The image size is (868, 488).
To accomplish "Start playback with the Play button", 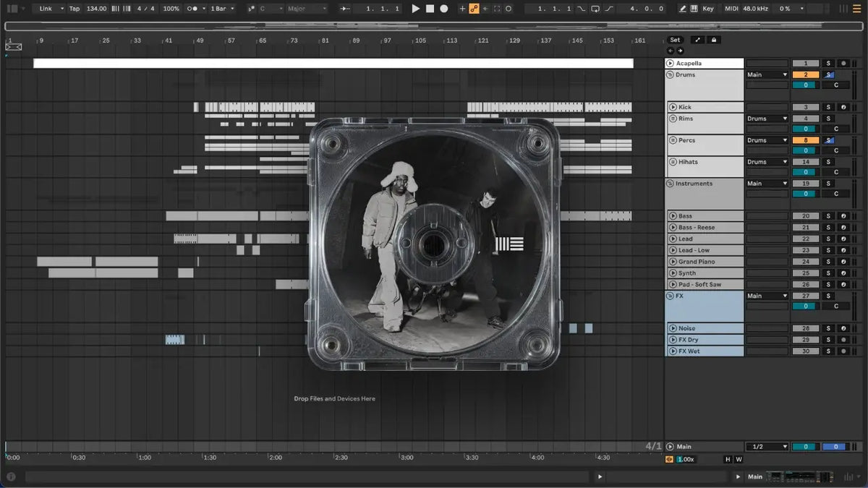I will point(415,9).
